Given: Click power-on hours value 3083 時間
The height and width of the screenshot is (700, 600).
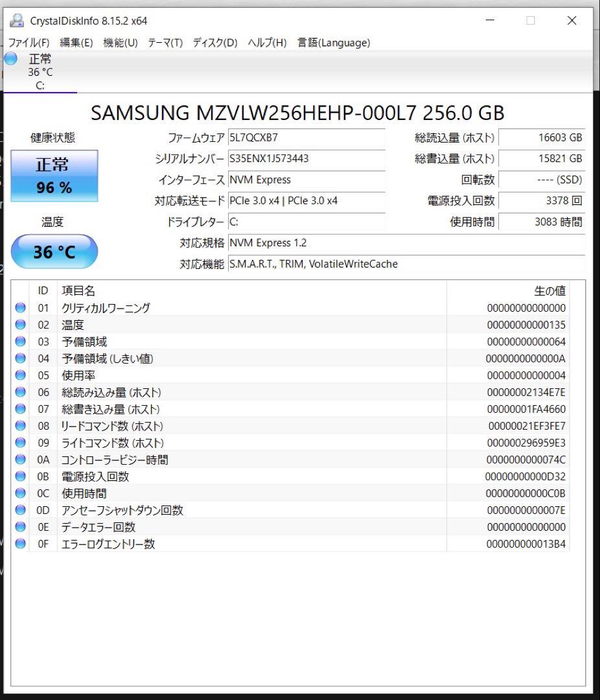Looking at the screenshot, I should 542,222.
